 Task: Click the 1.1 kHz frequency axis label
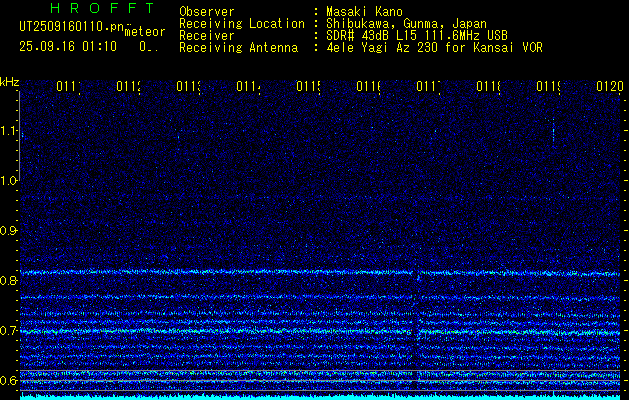(x=9, y=130)
